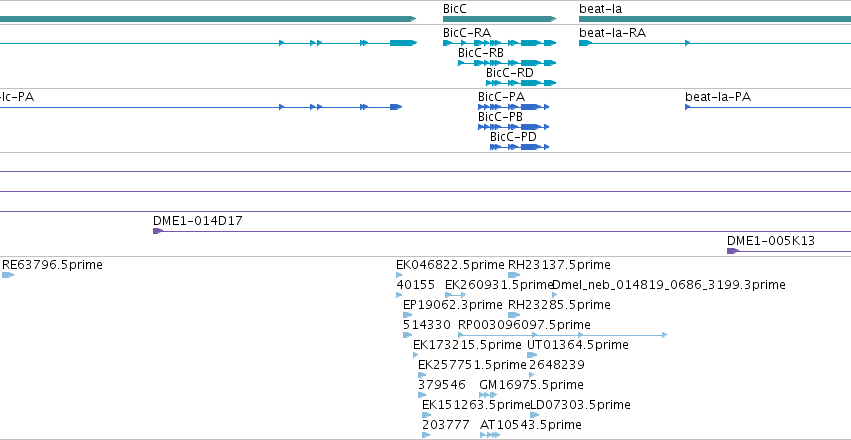Screen dimensions: 851x440
Task: Open the DME1-014D17 clone label
Action: [x=198, y=221]
